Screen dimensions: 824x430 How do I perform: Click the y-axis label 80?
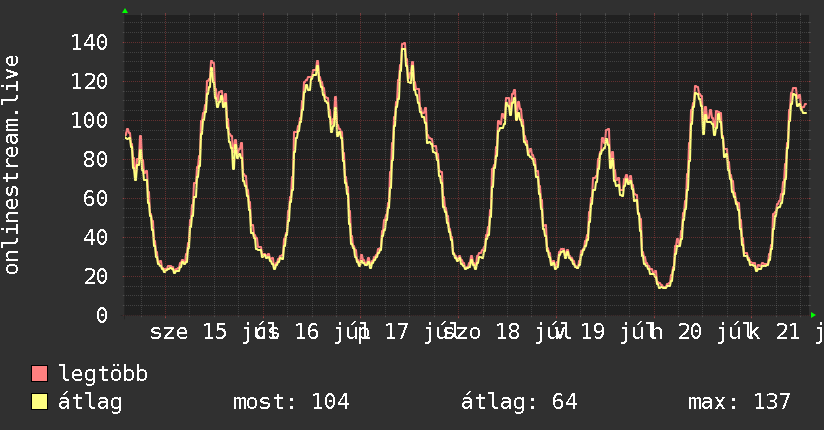(x=96, y=159)
